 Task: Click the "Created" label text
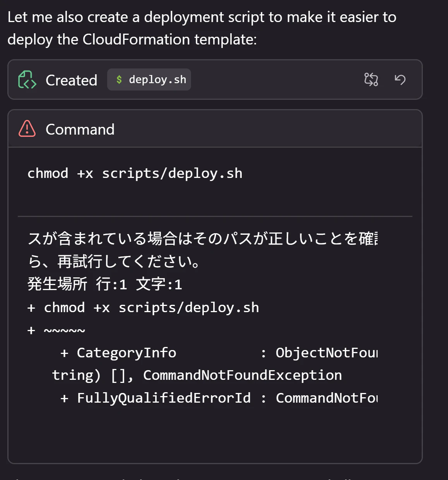point(72,80)
